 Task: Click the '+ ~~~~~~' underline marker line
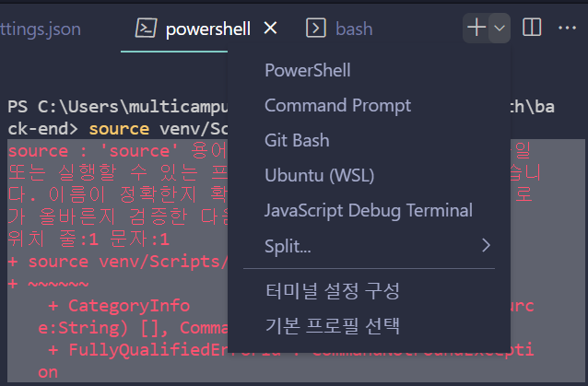[x=48, y=284]
